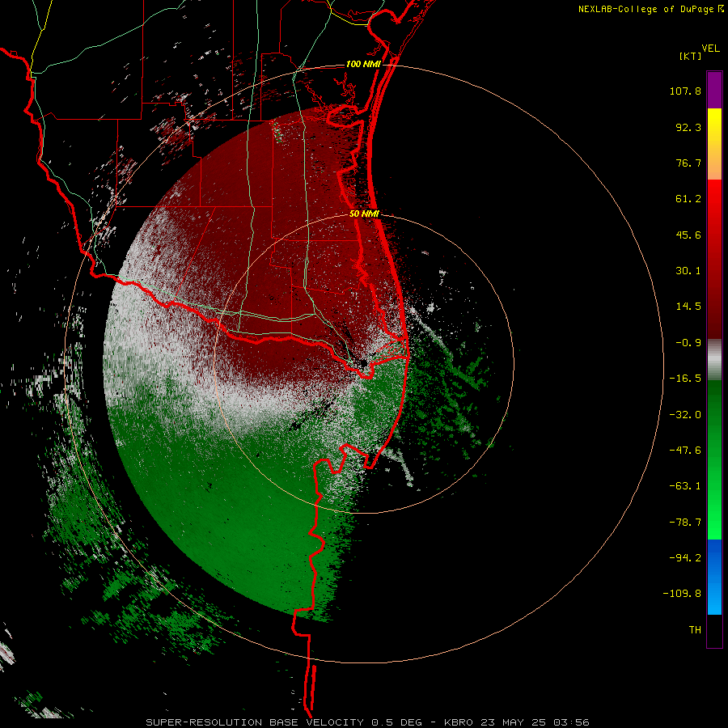The height and width of the screenshot is (728, 728).
Task: Click the TH legend label
Action: [695, 630]
